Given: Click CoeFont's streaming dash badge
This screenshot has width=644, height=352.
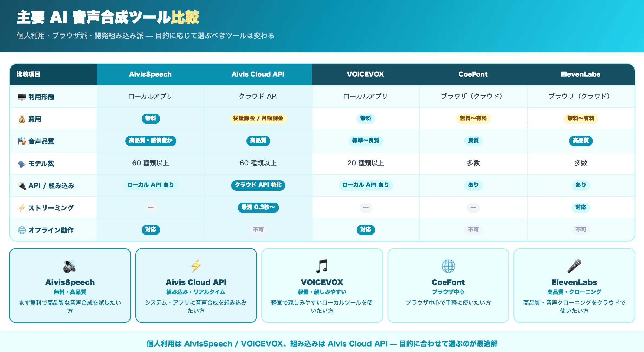Looking at the screenshot, I should click(x=473, y=208).
